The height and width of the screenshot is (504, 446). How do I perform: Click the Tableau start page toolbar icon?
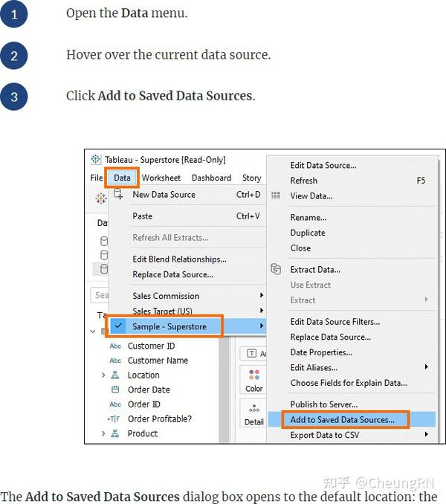(101, 198)
